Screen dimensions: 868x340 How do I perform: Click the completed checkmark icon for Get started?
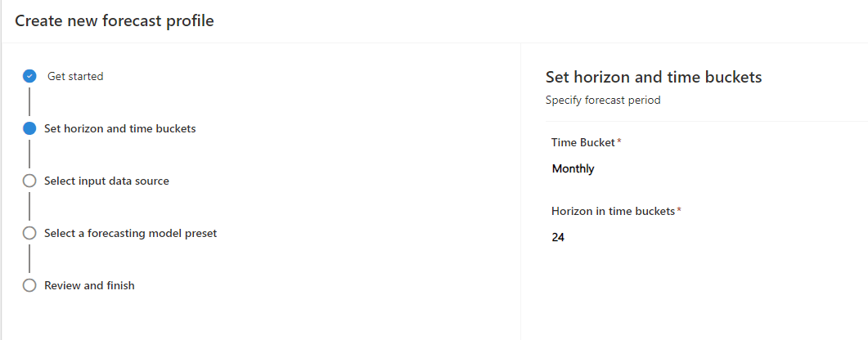[x=29, y=76]
